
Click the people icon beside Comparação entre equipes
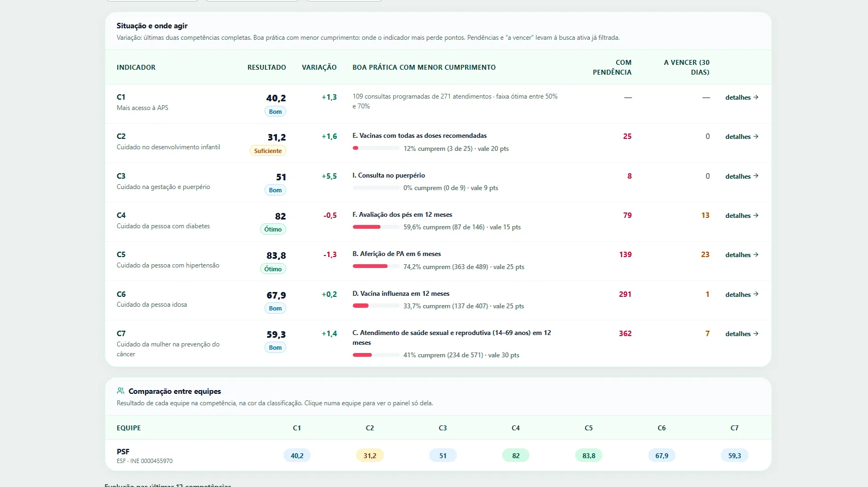(x=120, y=391)
